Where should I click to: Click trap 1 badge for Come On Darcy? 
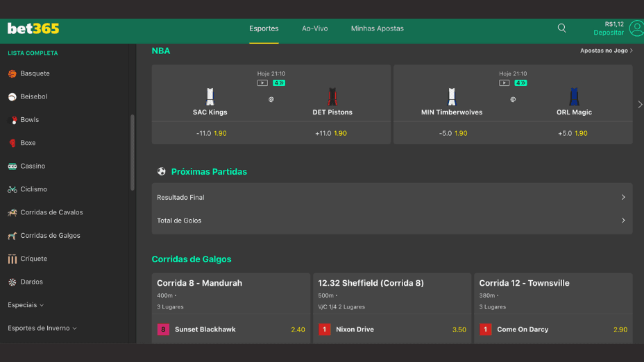(x=486, y=329)
